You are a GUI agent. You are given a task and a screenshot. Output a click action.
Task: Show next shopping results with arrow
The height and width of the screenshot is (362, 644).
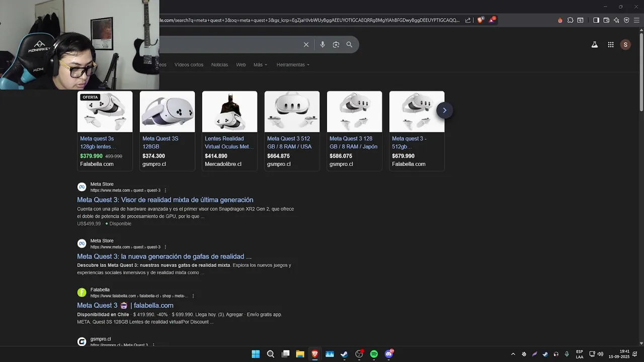444,110
